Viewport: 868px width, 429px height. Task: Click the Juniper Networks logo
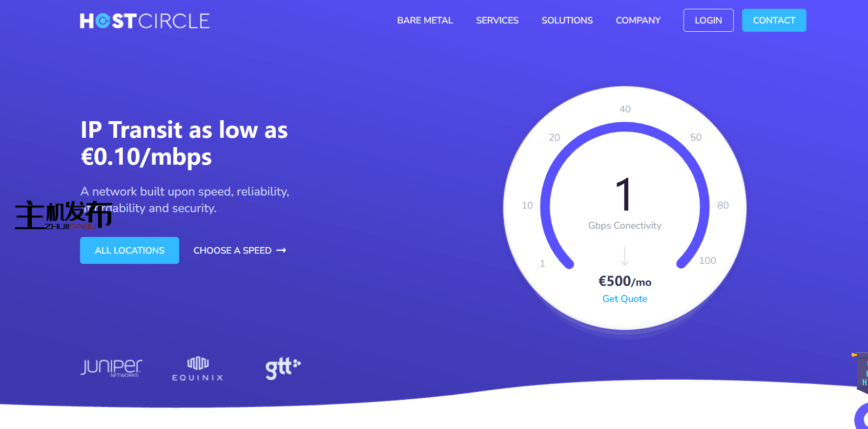(111, 367)
